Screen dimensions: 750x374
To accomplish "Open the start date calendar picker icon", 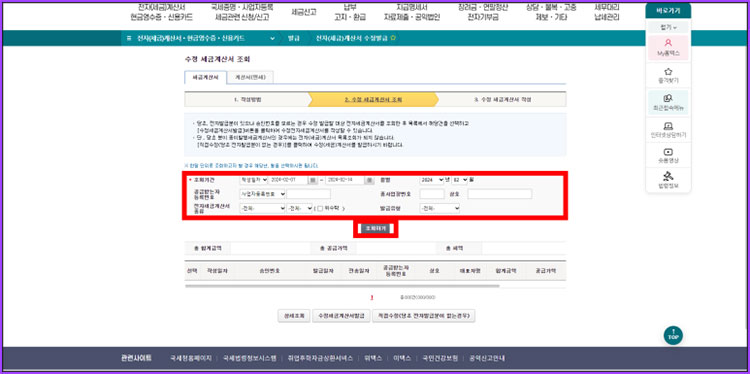I will click(312, 180).
